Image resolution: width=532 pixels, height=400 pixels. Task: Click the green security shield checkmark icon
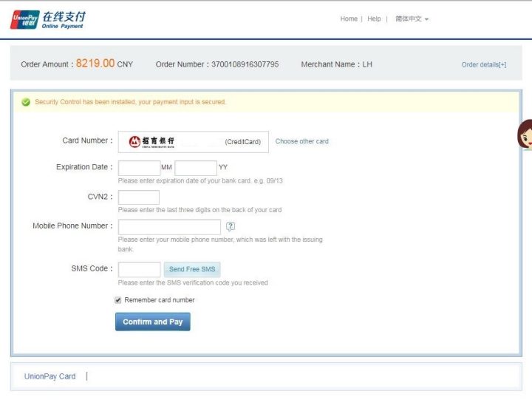(x=26, y=102)
